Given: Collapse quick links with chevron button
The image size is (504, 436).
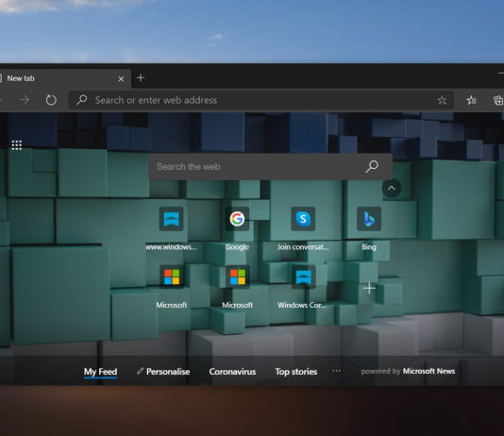Looking at the screenshot, I should click(392, 189).
